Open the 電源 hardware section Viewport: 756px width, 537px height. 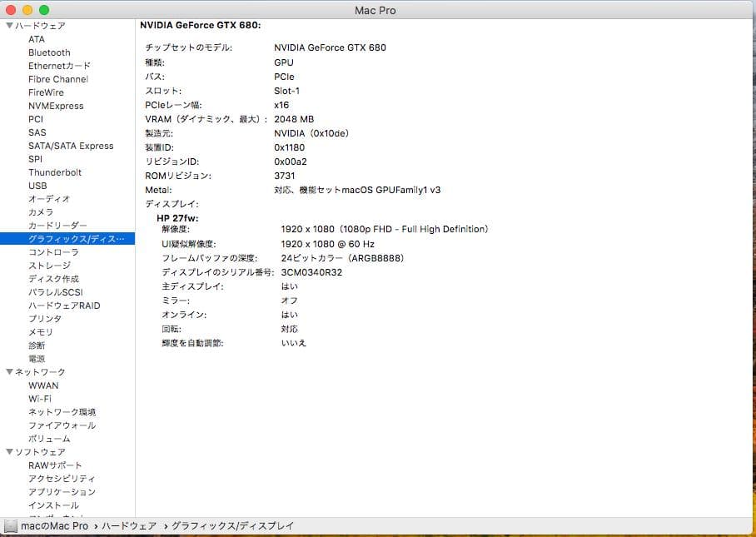[35, 358]
